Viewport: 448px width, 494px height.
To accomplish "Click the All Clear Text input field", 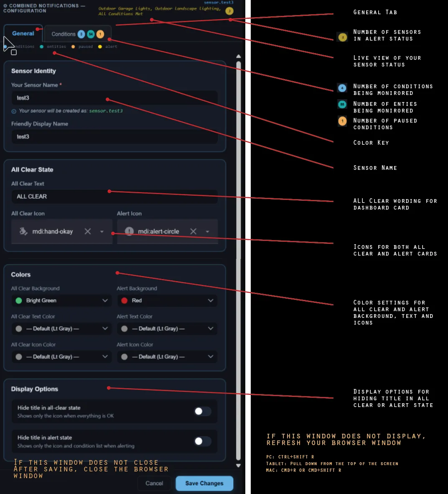I will [x=115, y=197].
